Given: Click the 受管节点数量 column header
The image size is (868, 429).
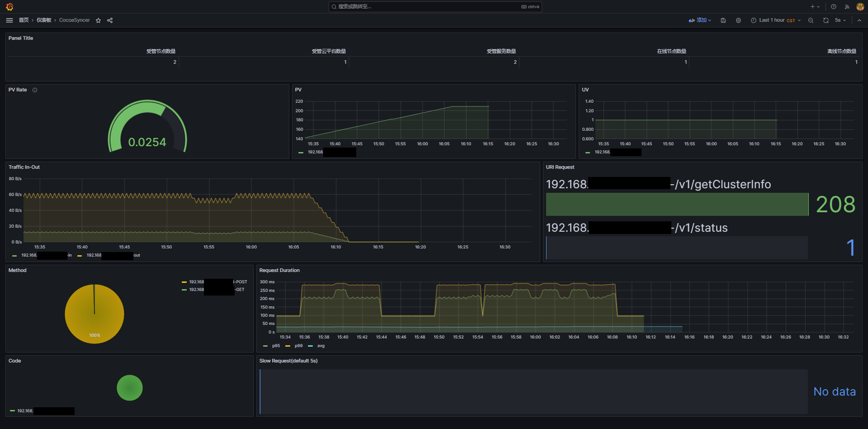Looking at the screenshot, I should (x=161, y=51).
